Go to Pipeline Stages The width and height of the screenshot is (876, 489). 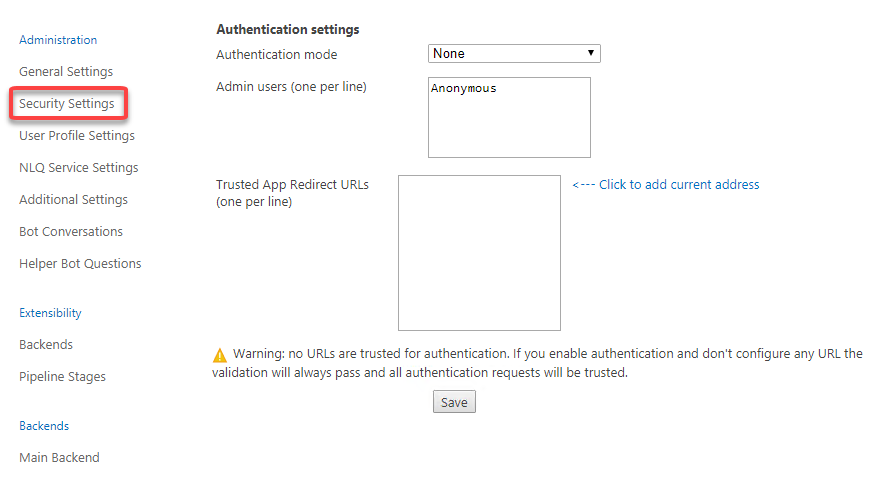(62, 377)
